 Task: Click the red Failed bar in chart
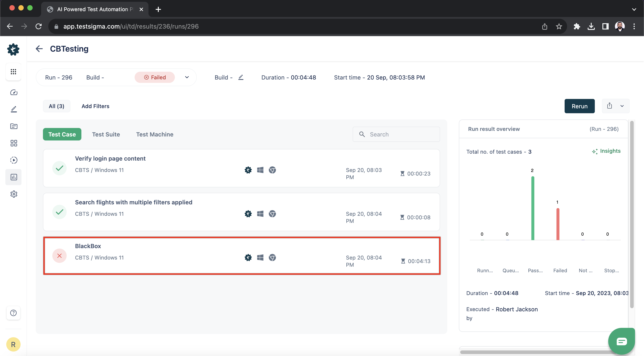coord(558,224)
